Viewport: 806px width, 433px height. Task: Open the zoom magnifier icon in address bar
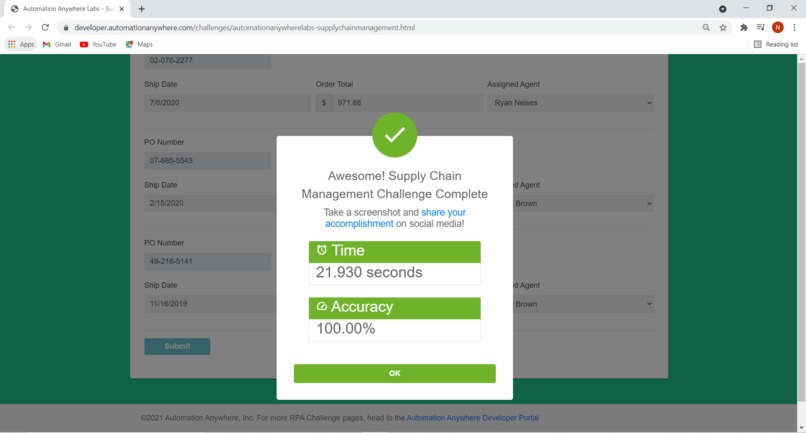[706, 28]
